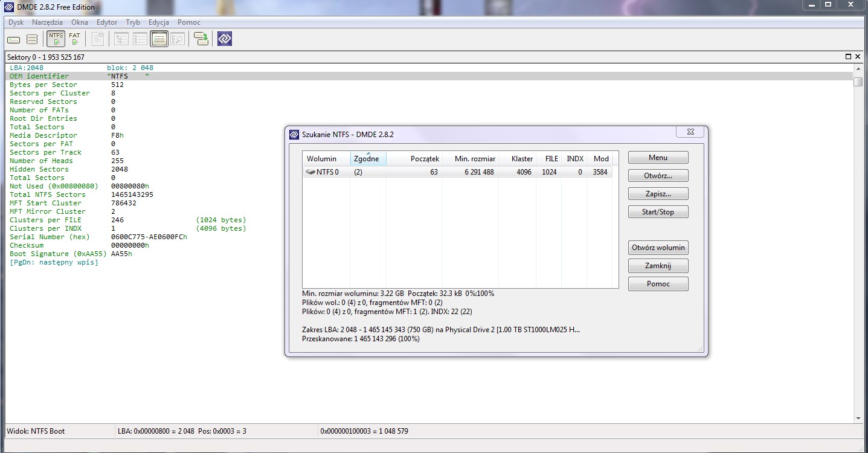
Task: Open the Okna menu
Action: point(80,22)
